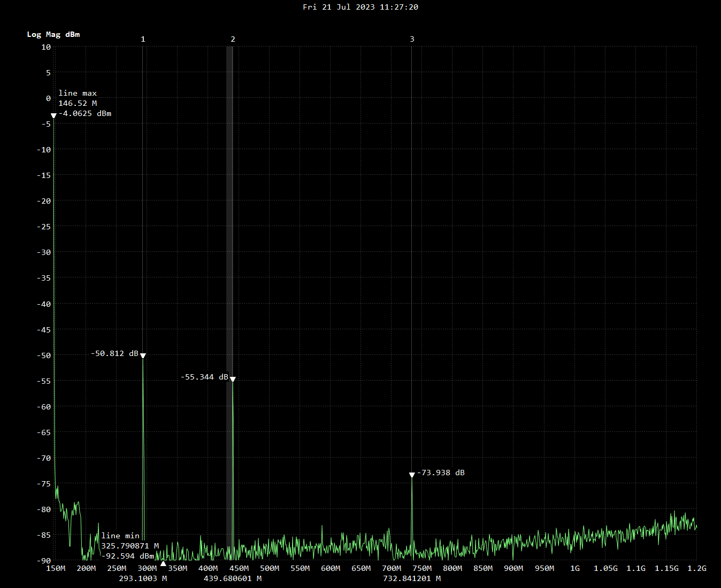Click the 439.680601 M frequency readout
721x588 pixels.
pos(233,578)
